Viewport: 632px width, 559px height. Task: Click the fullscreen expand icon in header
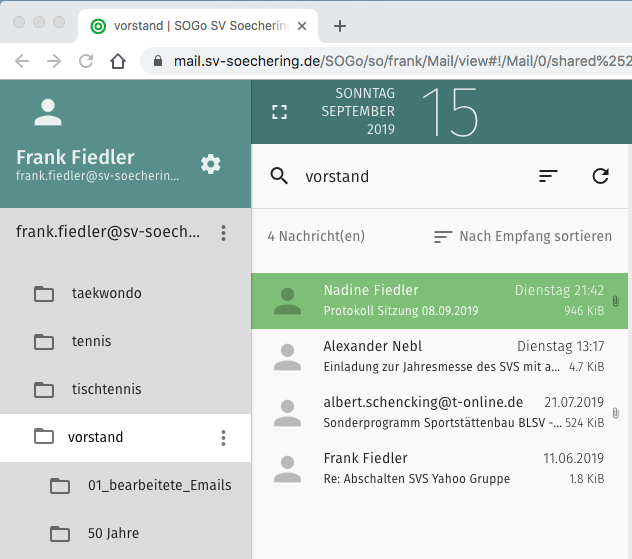point(280,111)
